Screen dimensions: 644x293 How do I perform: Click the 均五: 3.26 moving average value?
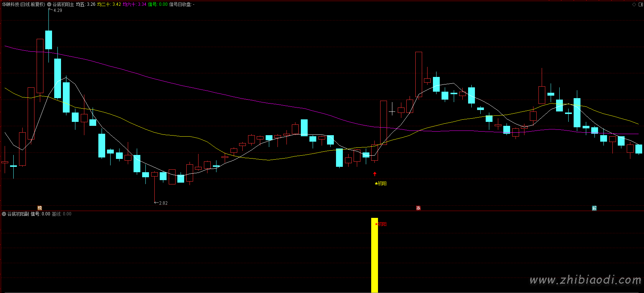(x=85, y=4)
